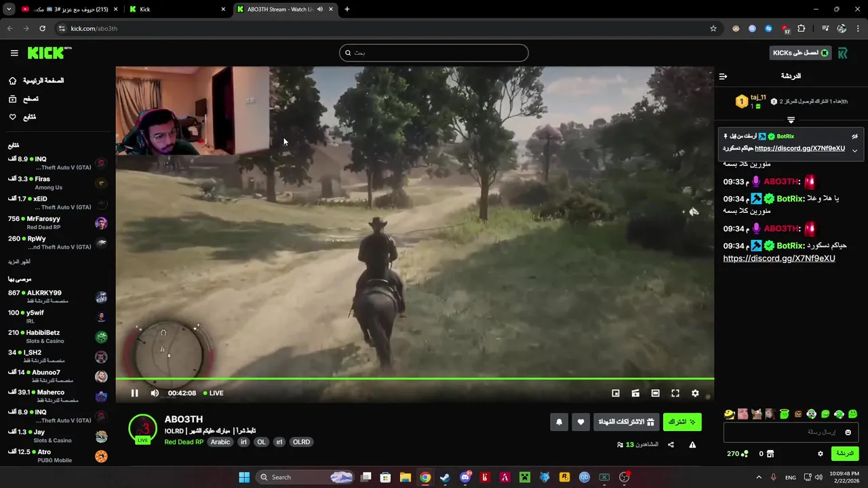Screen dimensions: 868x488
Task: Toggle theater mode
Action: click(655, 393)
